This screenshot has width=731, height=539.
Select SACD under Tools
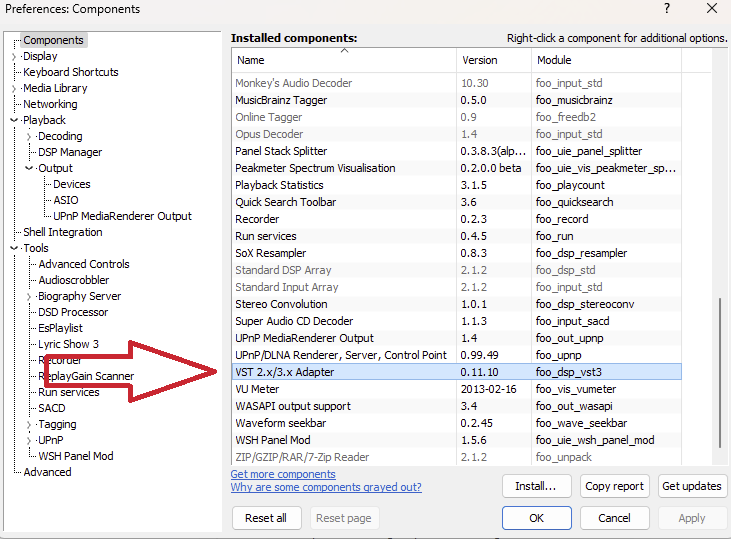[x=52, y=408]
